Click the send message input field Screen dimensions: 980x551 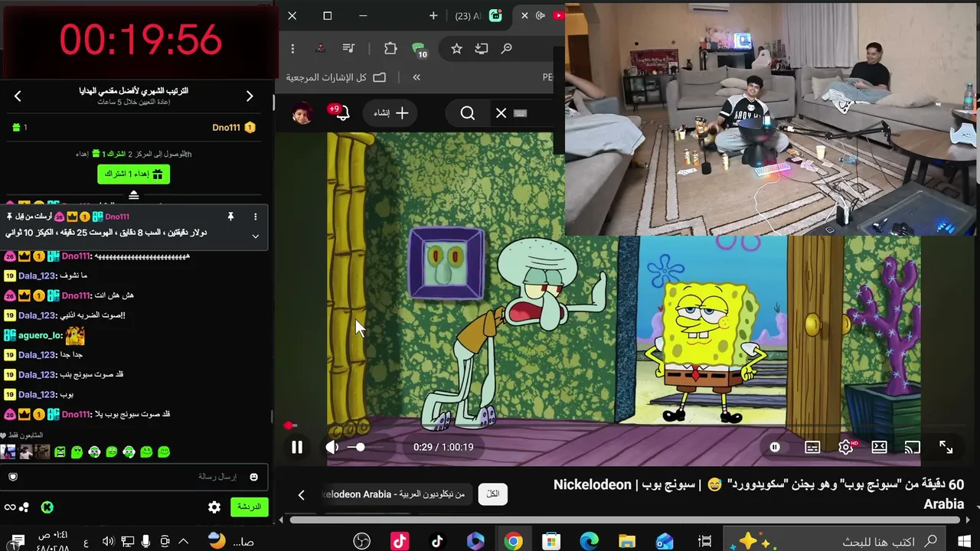point(134,477)
